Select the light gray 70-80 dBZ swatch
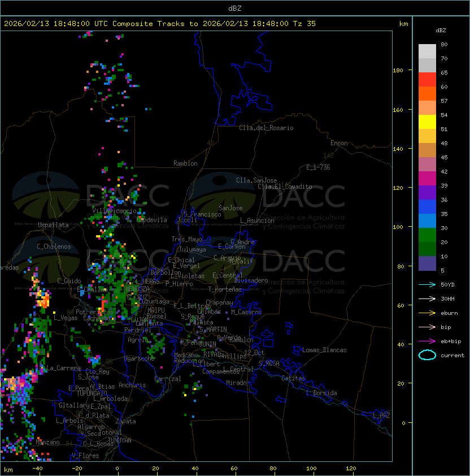Screen dimensions: 470x476 tap(427, 51)
